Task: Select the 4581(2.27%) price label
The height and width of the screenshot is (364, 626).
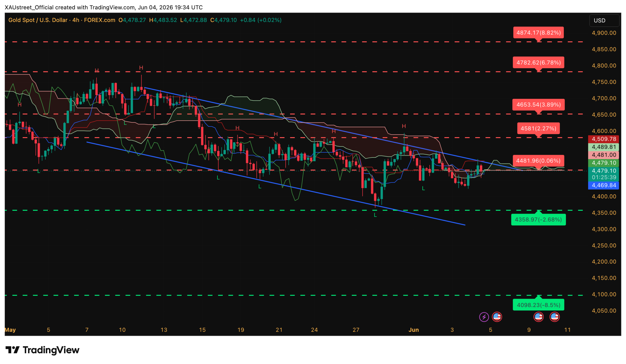Action: click(x=538, y=128)
